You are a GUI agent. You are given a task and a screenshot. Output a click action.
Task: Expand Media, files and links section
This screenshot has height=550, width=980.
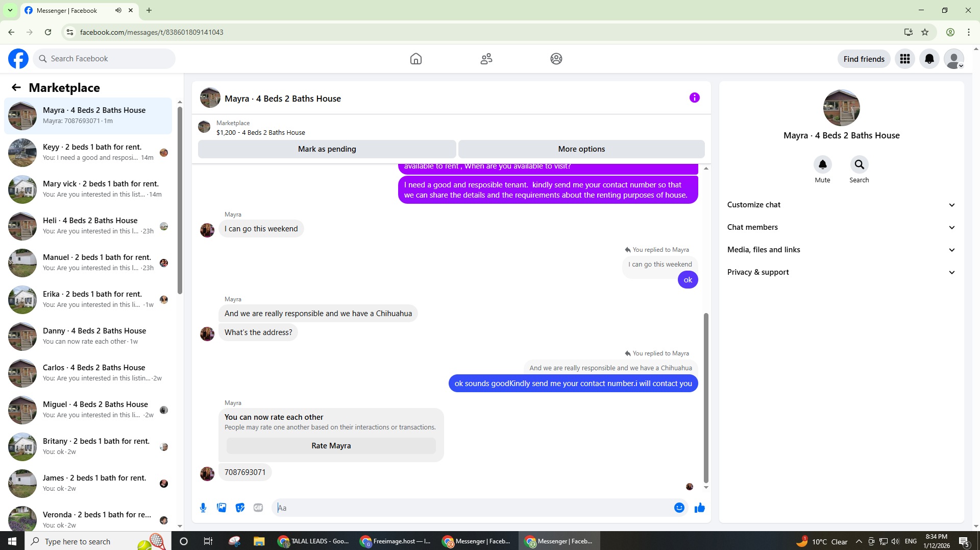point(841,250)
